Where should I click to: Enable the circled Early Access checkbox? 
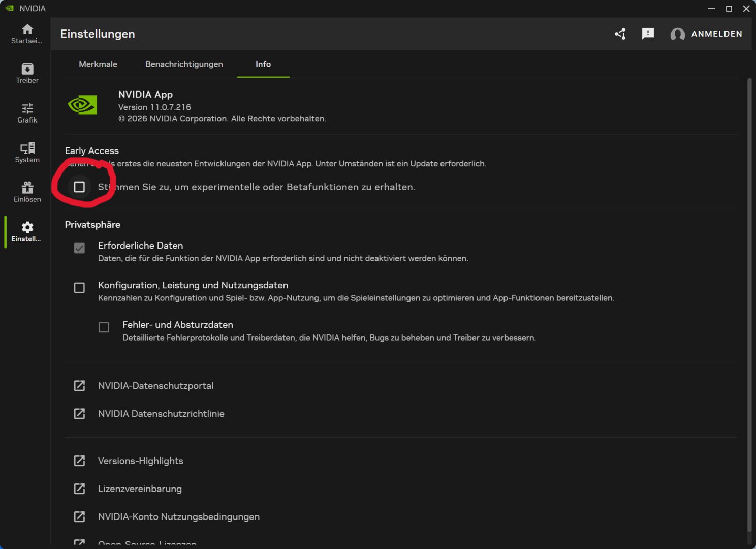point(80,187)
